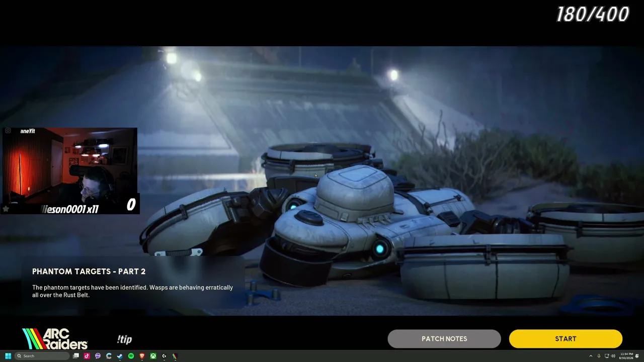Open the purple chat app taskbar icon
Viewport: 644px width, 362px height.
98,356
